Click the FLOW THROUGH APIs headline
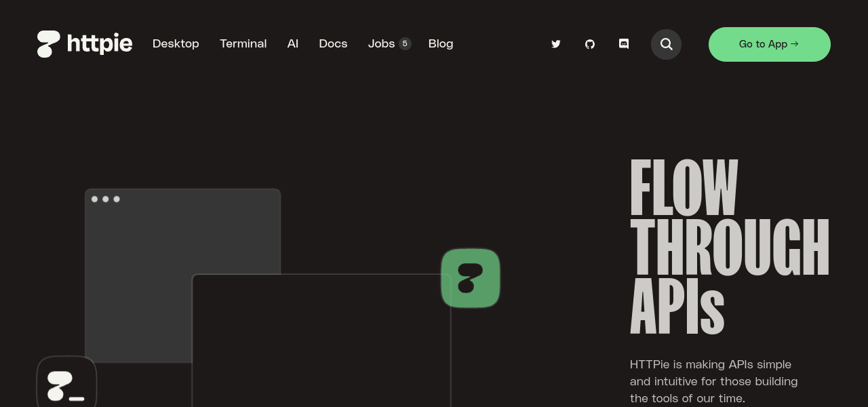This screenshot has width=868, height=407. [x=729, y=247]
